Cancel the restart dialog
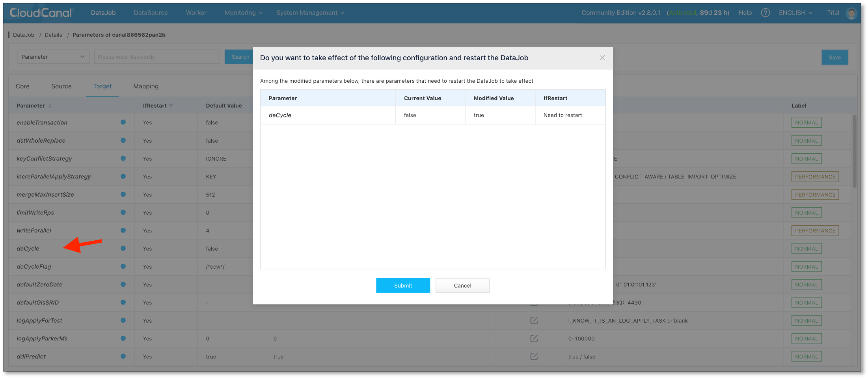Screen dimensions: 868x379 pyautogui.click(x=462, y=286)
